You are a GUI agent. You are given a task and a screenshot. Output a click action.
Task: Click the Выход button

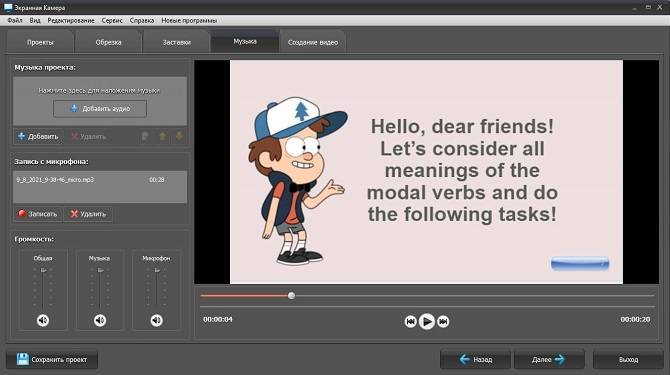[x=628, y=360]
